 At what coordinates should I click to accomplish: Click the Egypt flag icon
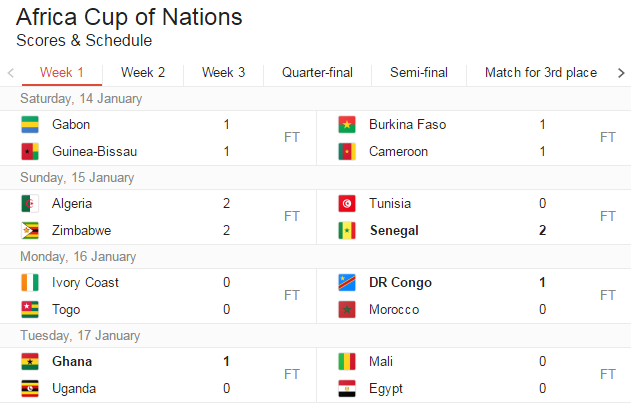click(347, 388)
